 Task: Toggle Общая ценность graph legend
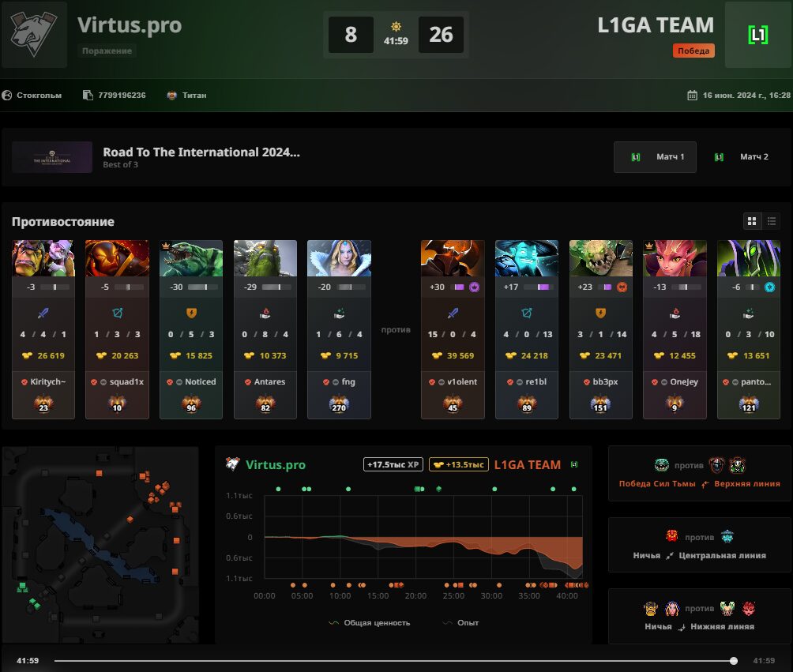(x=369, y=622)
